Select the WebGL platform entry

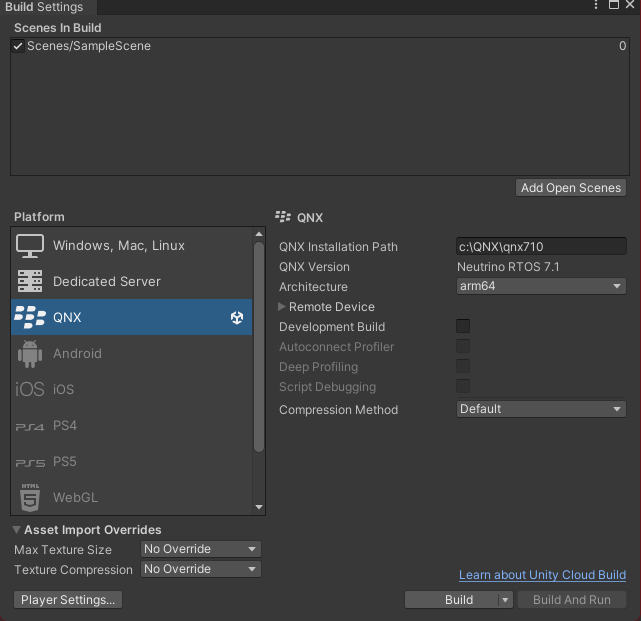point(132,498)
